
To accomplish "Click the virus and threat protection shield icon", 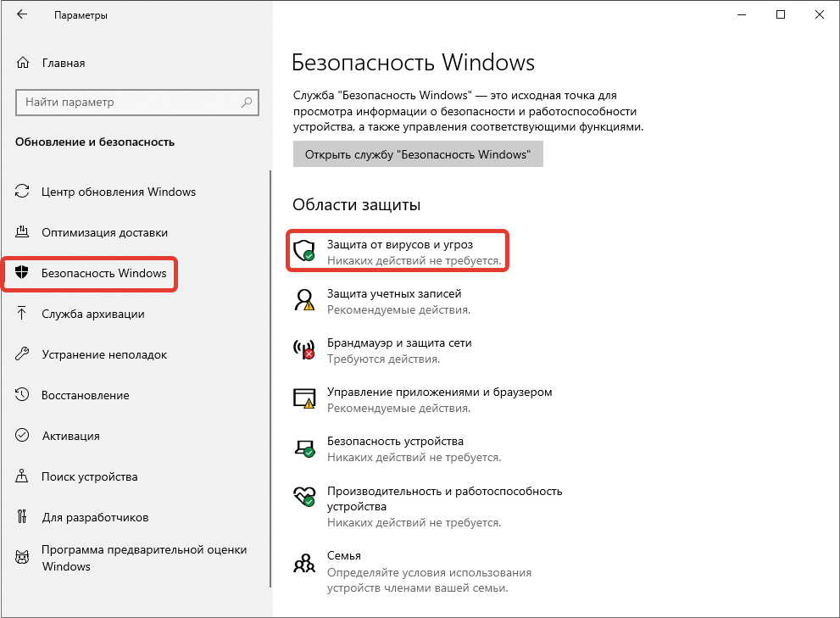I will [303, 251].
